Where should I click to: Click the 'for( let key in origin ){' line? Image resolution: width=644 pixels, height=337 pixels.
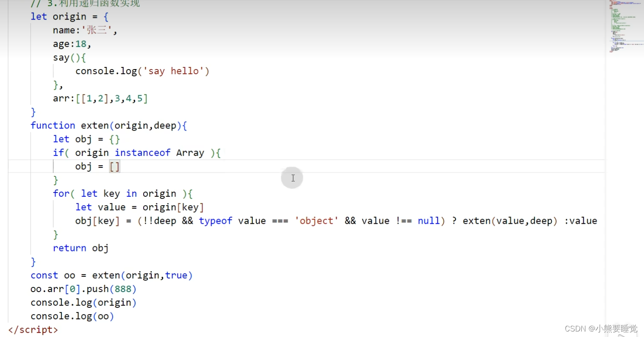click(x=123, y=194)
